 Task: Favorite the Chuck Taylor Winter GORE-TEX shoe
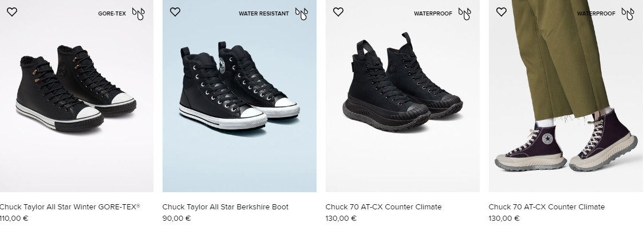(x=12, y=12)
